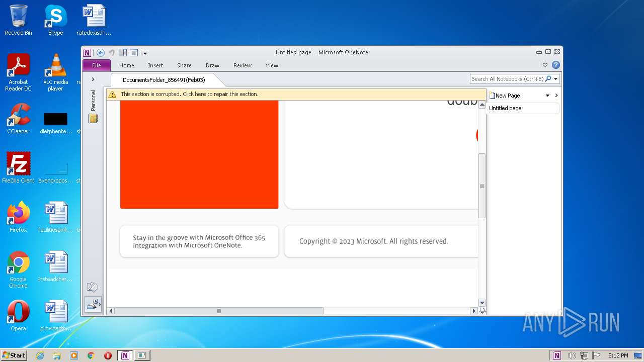
Task: Open Unfiled Notes icon in navigation bar
Action: pos(93,287)
